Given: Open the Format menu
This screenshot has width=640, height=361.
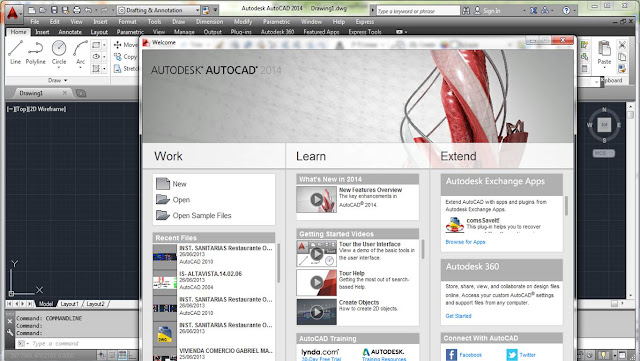Looking at the screenshot, I should tap(127, 22).
